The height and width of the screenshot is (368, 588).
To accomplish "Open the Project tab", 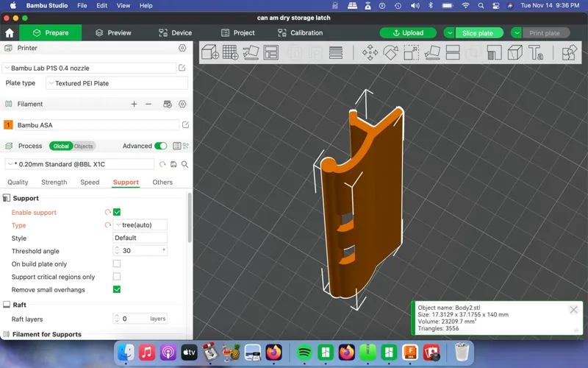I will coord(237,33).
